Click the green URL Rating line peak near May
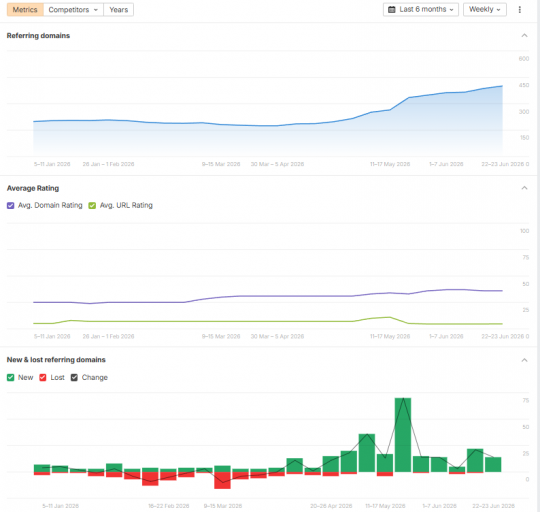This screenshot has height=512, width=540. coord(390,317)
